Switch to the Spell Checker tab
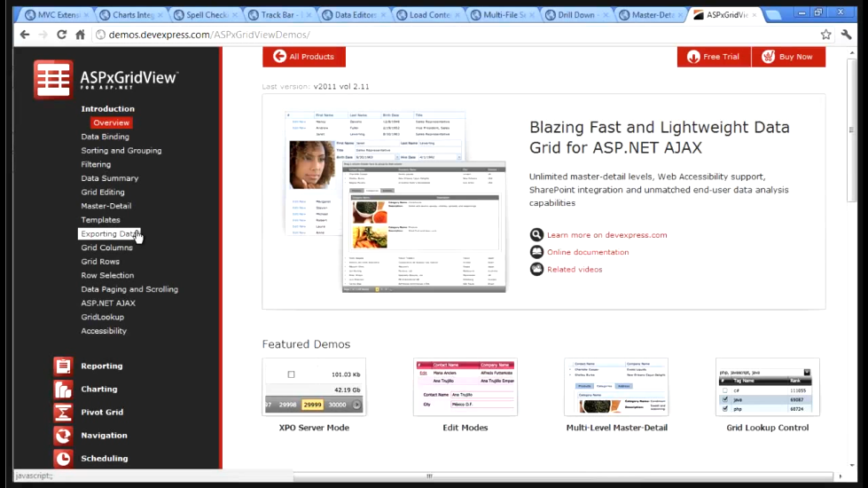Viewport: 868px width, 488px height. point(203,15)
